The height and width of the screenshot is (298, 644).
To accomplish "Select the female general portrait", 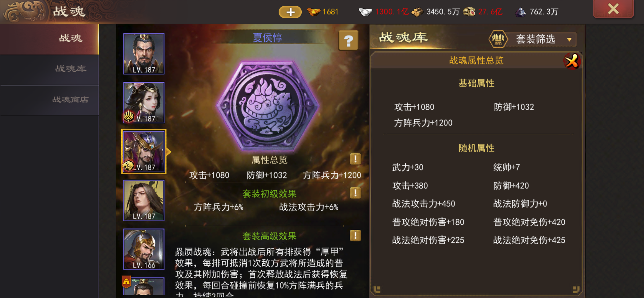I will coord(144,103).
